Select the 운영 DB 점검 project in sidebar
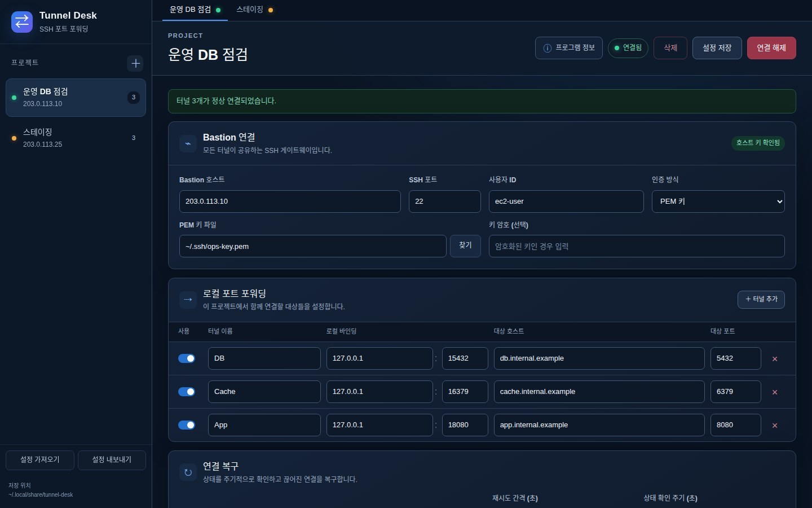Viewport: 812px width, 508px height. pyautogui.click(x=76, y=98)
